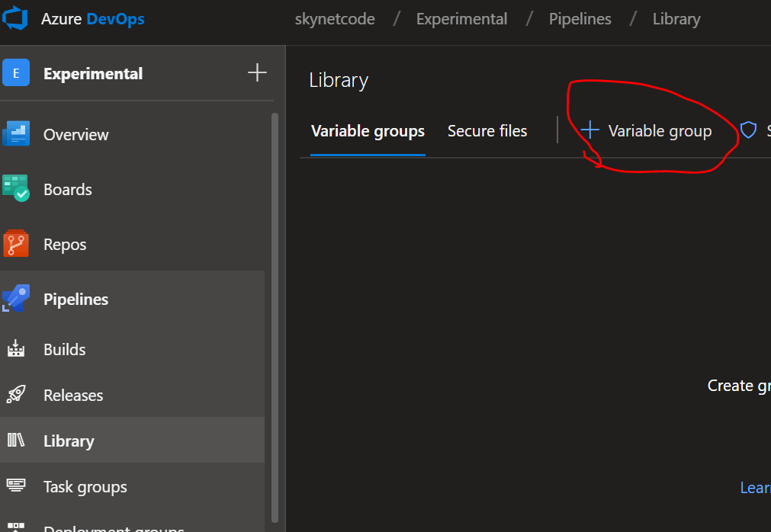Click the Experimental breadcrumb link
Viewport: 771px width, 532px height.
point(461,19)
